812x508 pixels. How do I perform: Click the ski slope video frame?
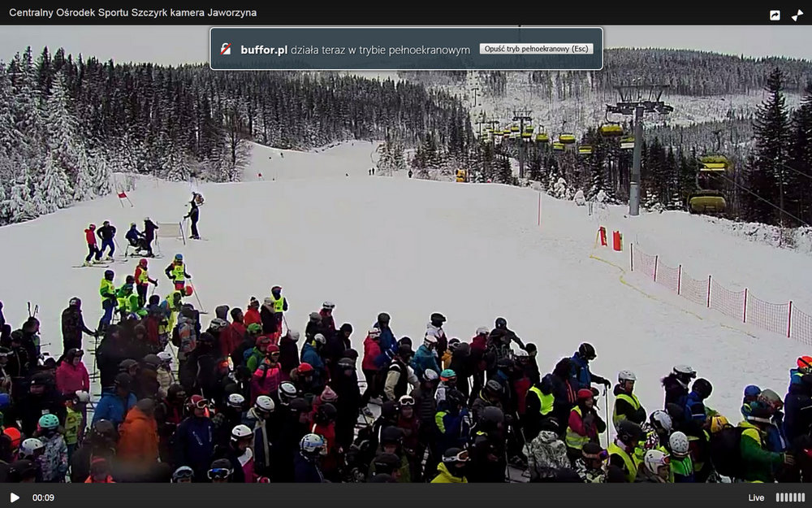406,254
